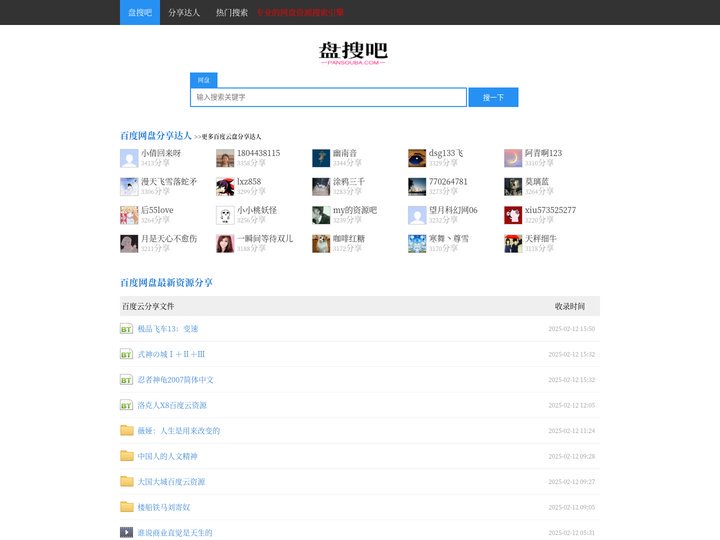Image resolution: width=720 pixels, height=540 pixels.
Task: Open file link 极品飞车13：变速
Action: (168, 329)
